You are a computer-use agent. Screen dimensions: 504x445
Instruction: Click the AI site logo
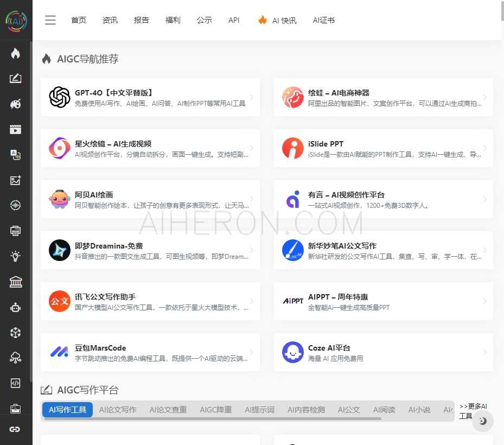16,21
